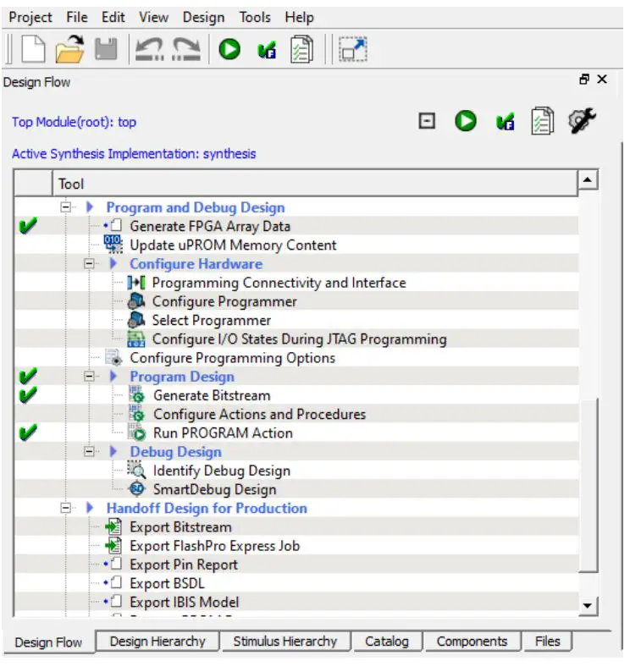Open the Project menu
This screenshot has height=672, width=641.
(30, 18)
